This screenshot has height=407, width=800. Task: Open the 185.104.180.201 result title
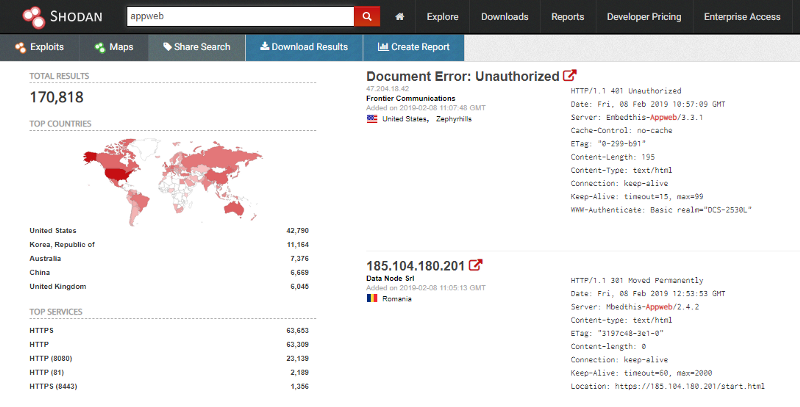click(415, 266)
